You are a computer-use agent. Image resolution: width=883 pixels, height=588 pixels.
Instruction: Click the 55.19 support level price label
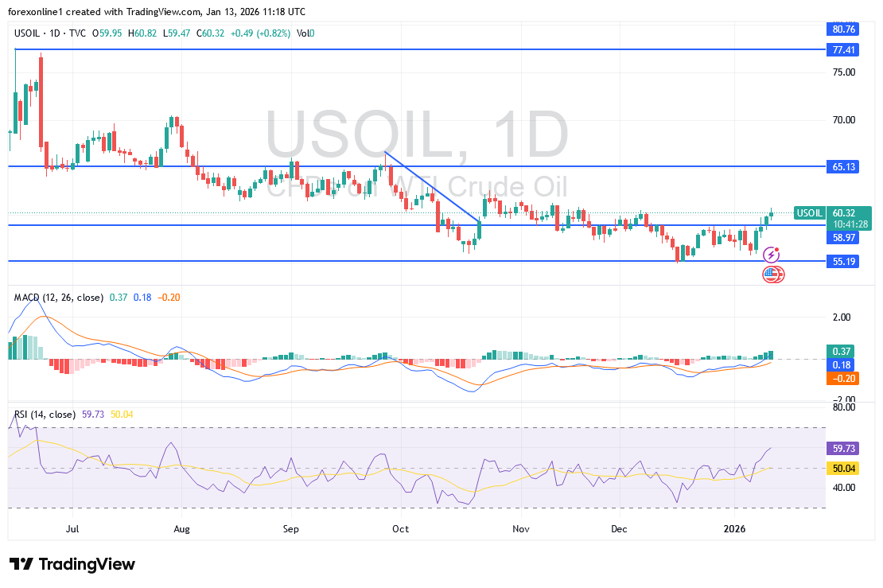coord(843,261)
